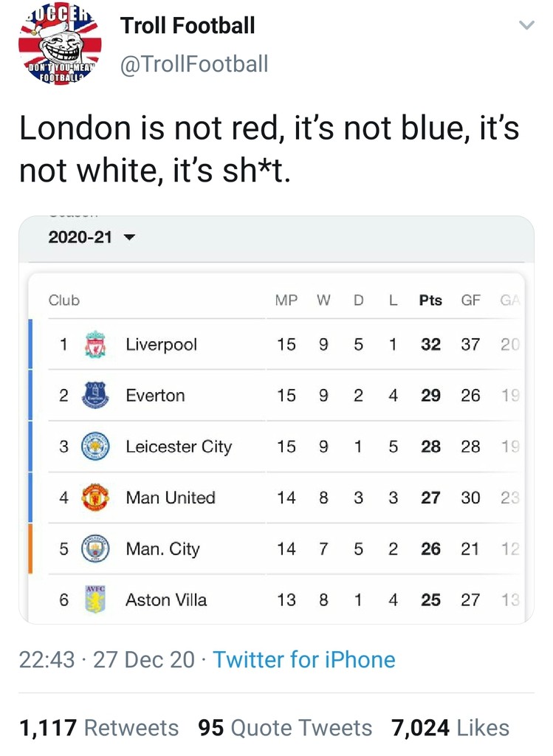The height and width of the screenshot is (756, 553).
Task: Sort table by the Pts column header
Action: click(430, 300)
